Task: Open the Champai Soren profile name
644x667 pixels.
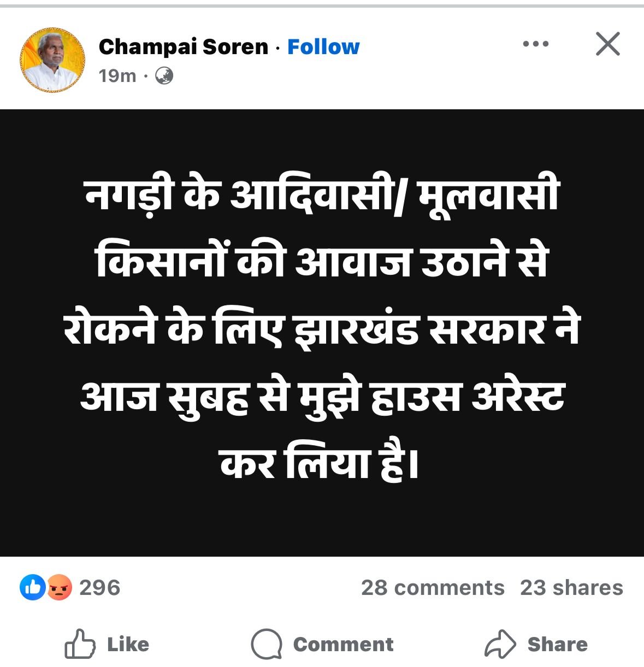Action: pyautogui.click(x=184, y=47)
